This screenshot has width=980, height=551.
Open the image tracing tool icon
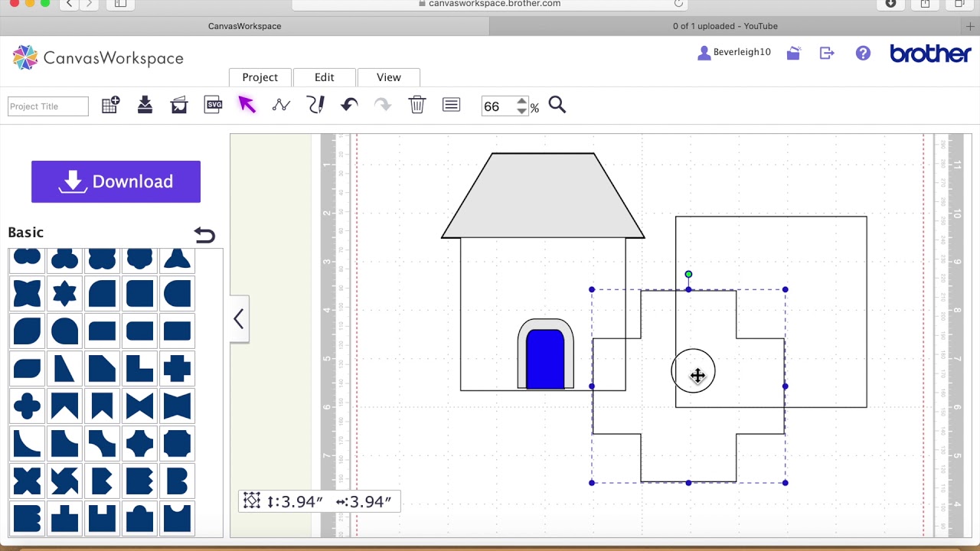coord(179,106)
